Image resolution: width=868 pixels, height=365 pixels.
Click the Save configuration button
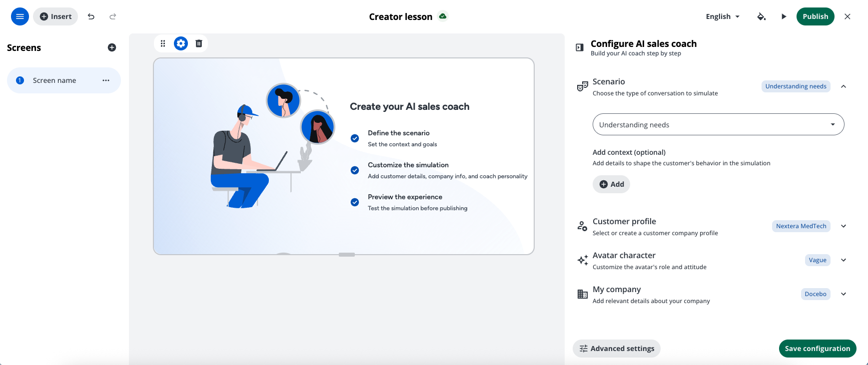point(818,349)
